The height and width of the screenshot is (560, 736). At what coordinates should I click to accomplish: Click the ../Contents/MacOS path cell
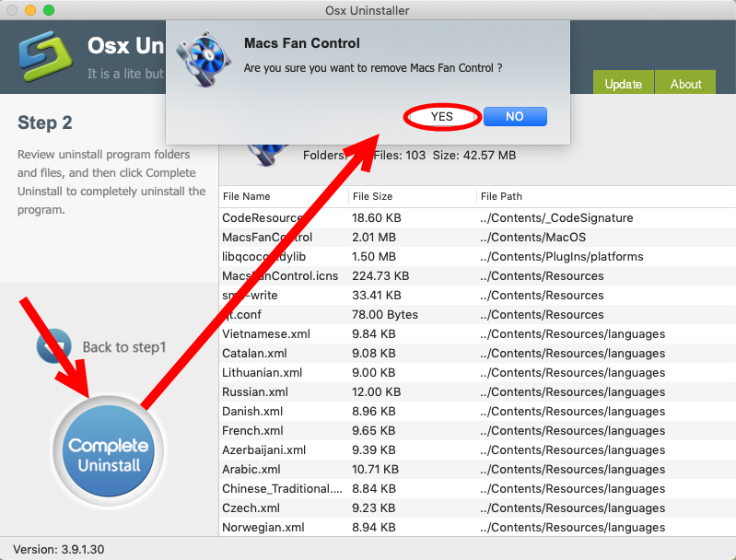coord(532,237)
